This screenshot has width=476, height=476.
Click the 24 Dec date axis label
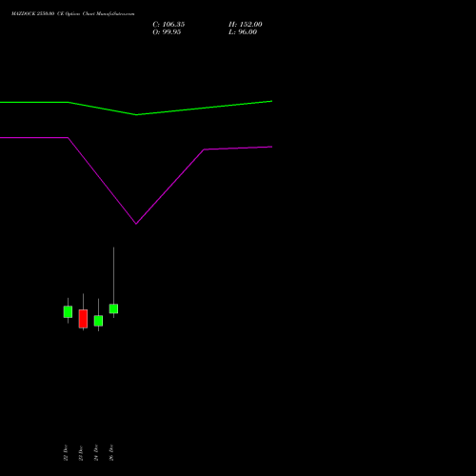tap(96, 452)
